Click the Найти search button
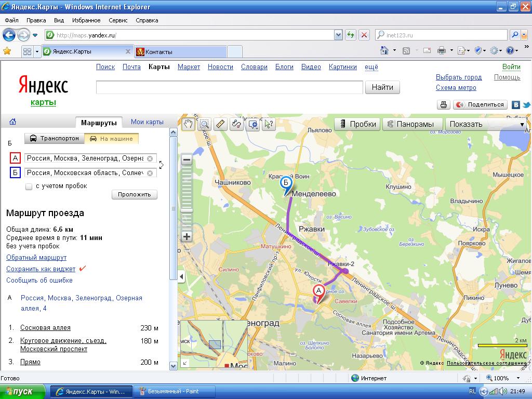The image size is (532, 399). [x=382, y=87]
